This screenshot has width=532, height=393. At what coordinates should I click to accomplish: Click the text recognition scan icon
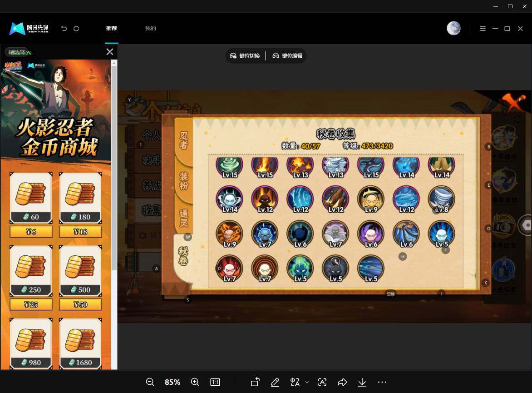click(322, 382)
